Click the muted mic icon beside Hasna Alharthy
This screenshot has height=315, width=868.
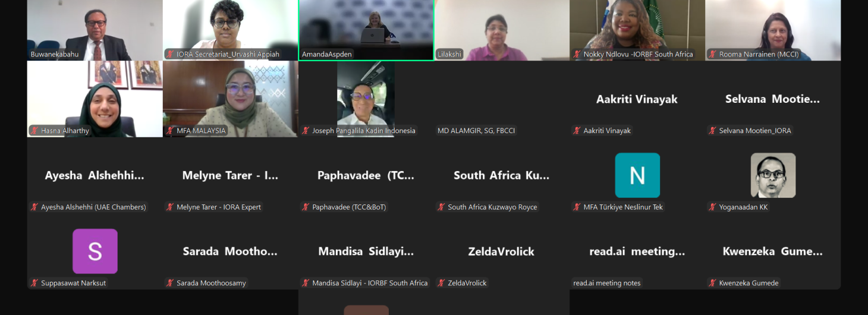[34, 131]
